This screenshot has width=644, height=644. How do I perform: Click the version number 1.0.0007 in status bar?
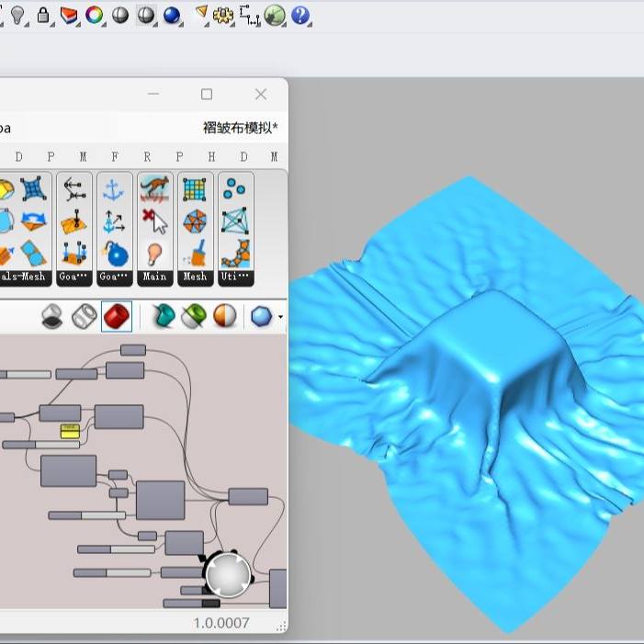pyautogui.click(x=221, y=623)
